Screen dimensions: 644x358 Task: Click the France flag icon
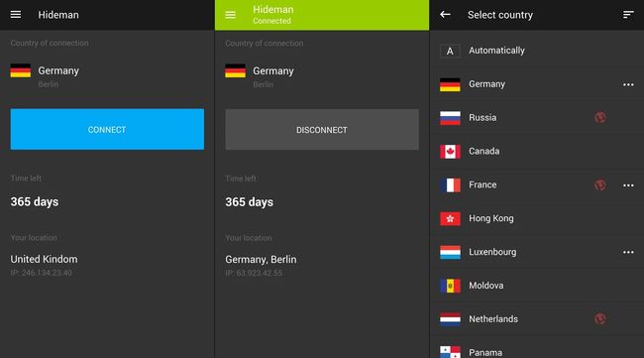[450, 185]
